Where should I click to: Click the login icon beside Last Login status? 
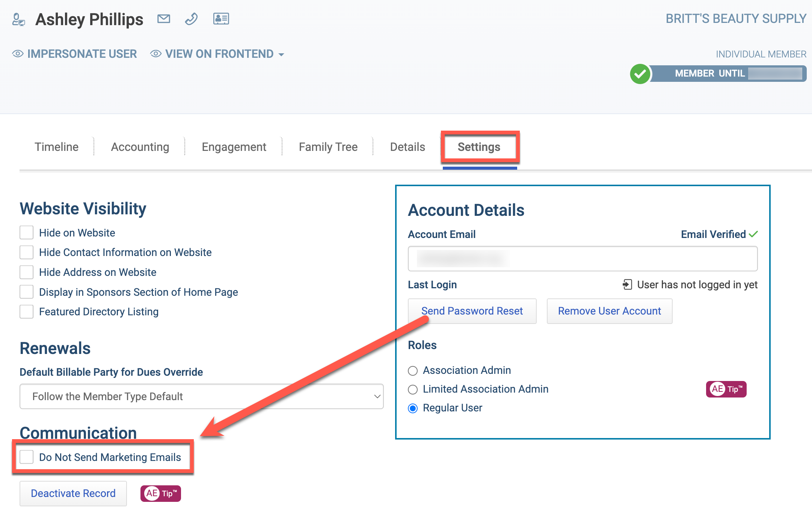click(627, 285)
